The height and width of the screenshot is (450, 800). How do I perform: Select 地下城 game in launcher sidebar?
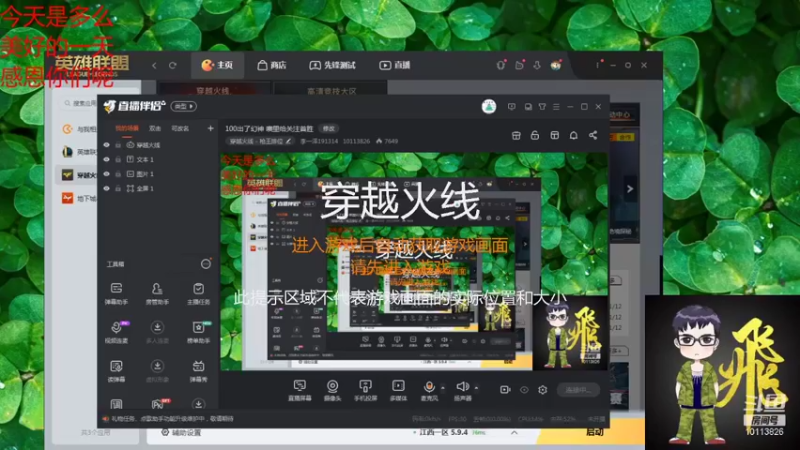point(80,198)
